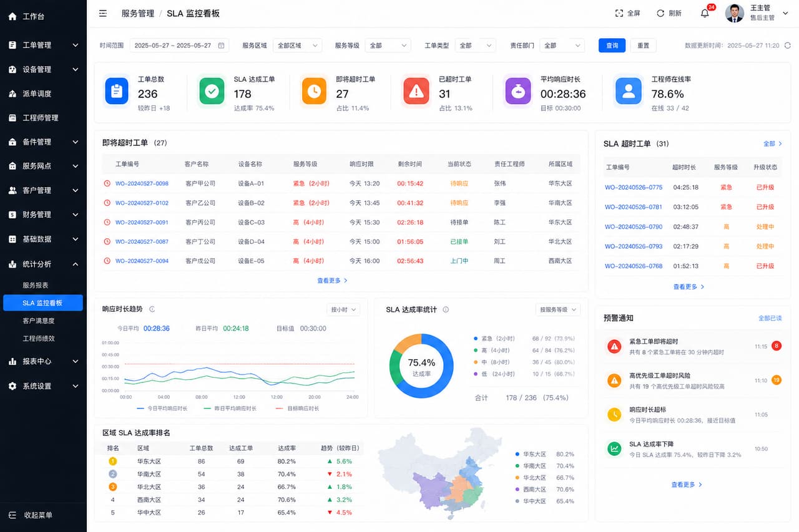Click the refresh icon beside 数据更新时间
The height and width of the screenshot is (532, 799).
(x=788, y=46)
